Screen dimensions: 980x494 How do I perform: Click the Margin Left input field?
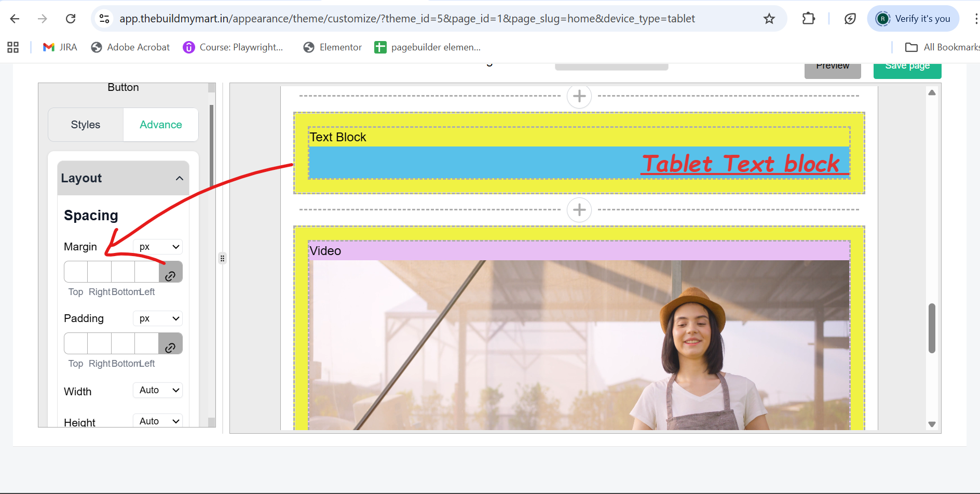click(147, 272)
